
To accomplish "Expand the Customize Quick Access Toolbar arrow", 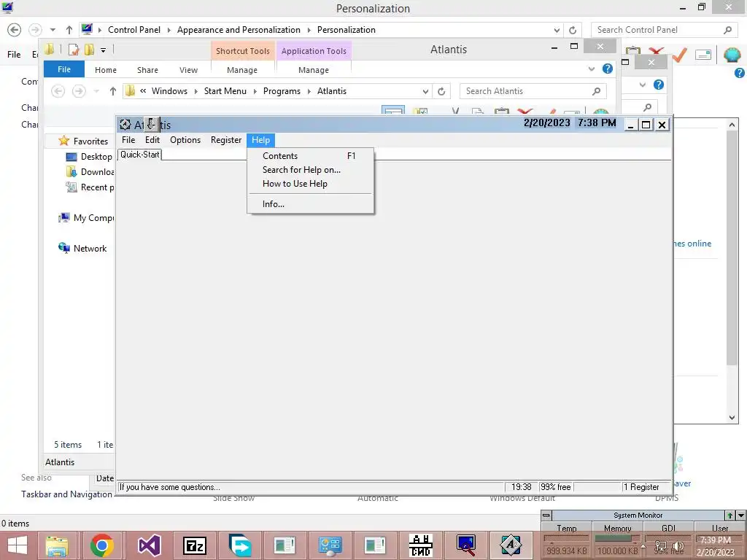I will point(103,50).
